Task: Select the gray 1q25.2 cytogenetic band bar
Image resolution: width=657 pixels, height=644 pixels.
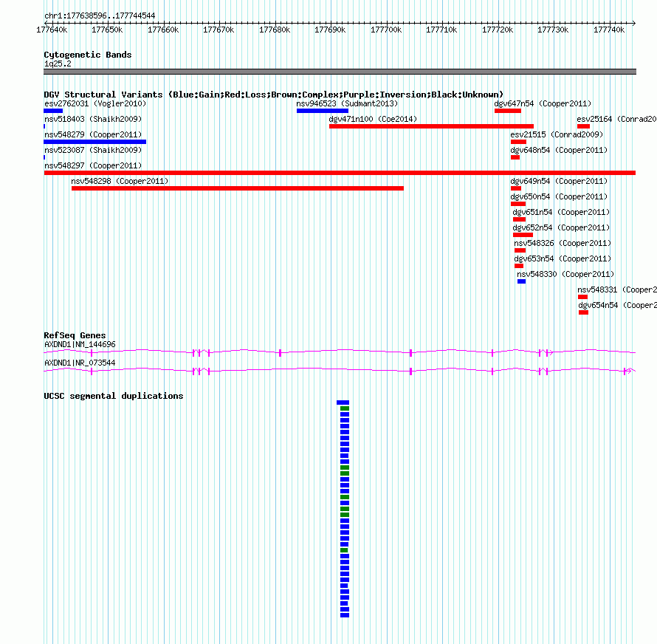Action: coord(340,72)
